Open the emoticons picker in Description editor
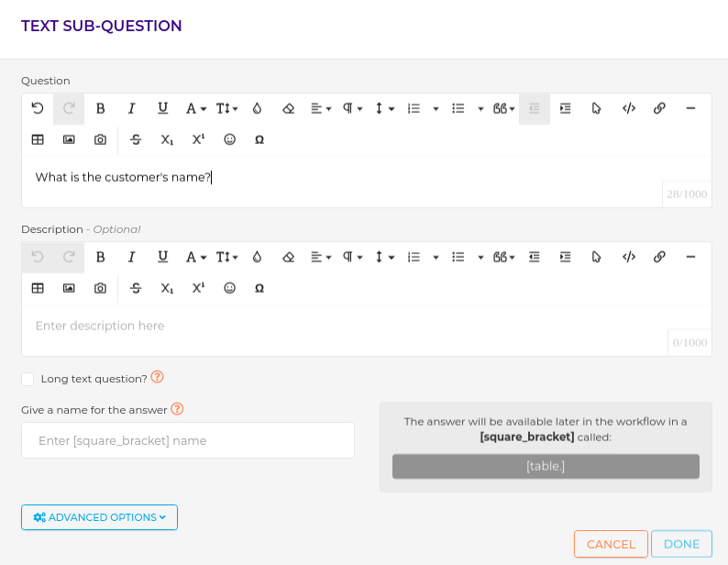Screen dimensions: 728x565 [230, 288]
